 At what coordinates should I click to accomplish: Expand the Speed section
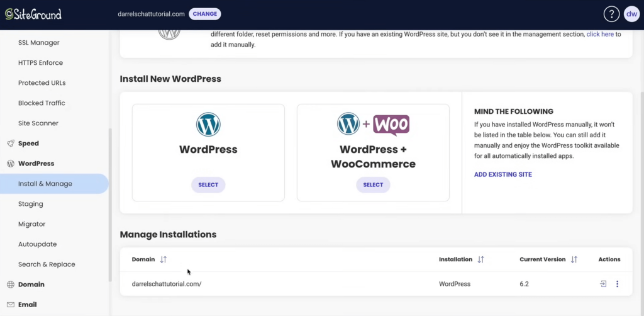point(28,144)
